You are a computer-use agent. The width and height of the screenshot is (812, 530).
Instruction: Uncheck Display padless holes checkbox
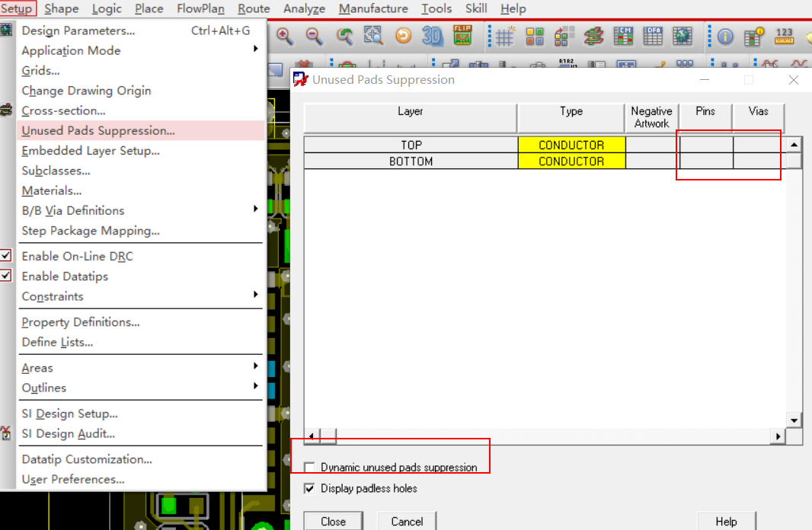[309, 489]
